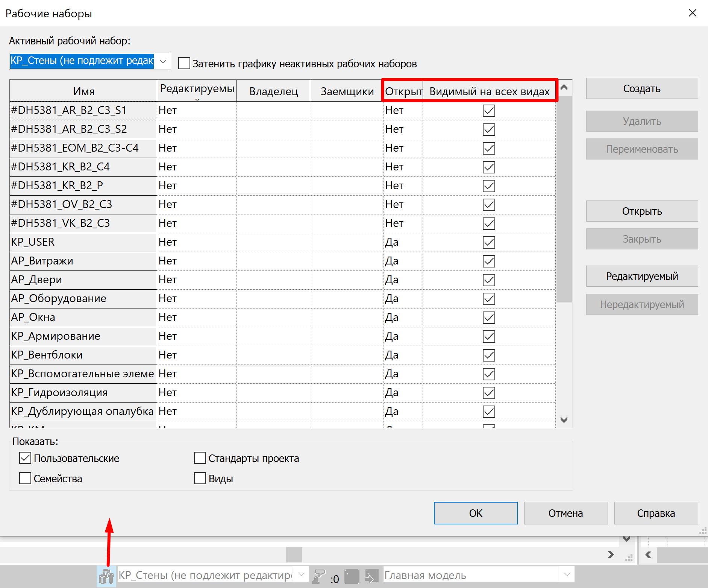Click the Открыт column header
The width and height of the screenshot is (708, 588).
coord(403,91)
